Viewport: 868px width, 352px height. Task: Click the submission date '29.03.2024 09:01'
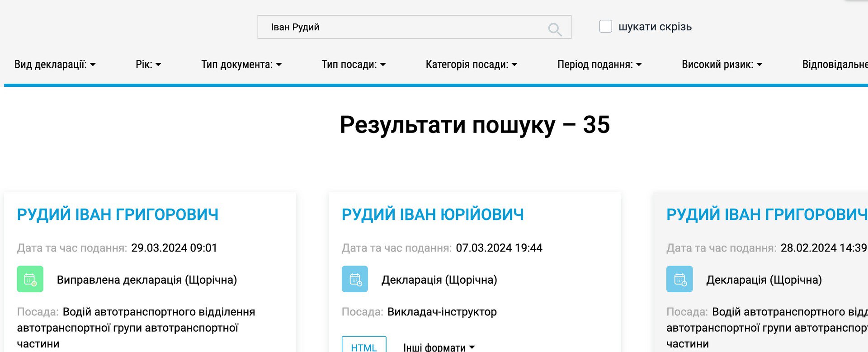pyautogui.click(x=174, y=248)
